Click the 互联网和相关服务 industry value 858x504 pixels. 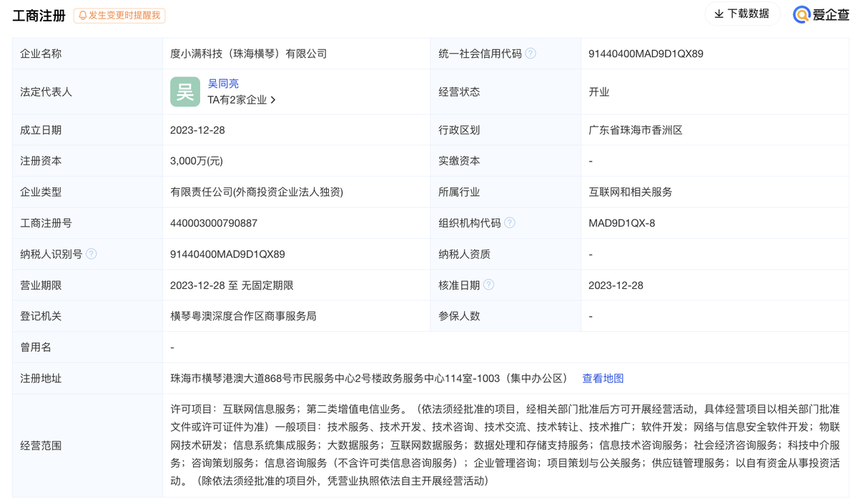(631, 192)
